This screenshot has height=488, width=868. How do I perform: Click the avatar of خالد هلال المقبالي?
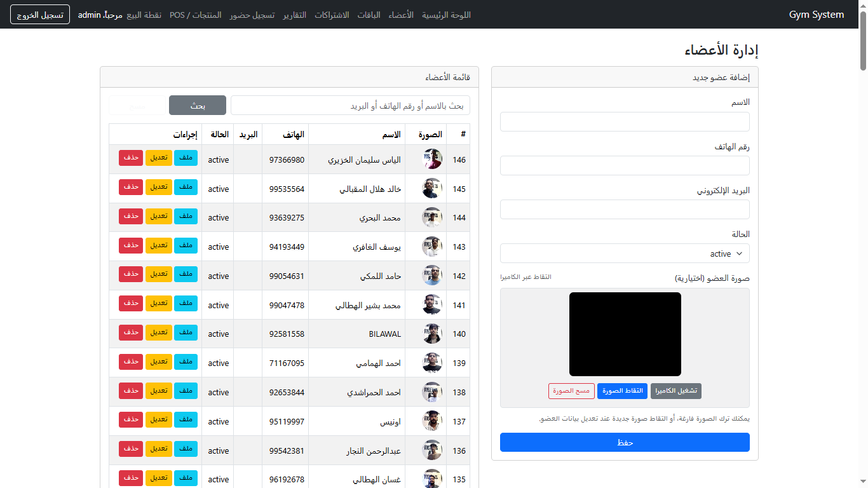432,189
